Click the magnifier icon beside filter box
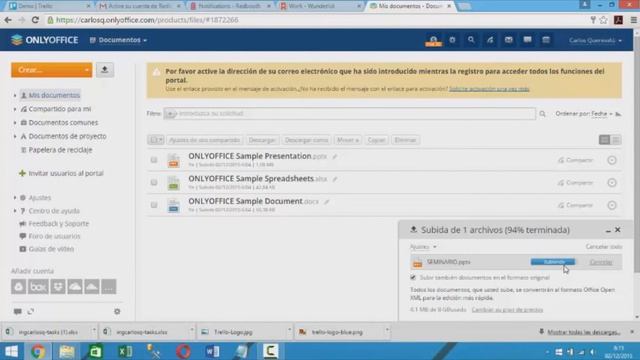This screenshot has height=360, width=640. click(542, 114)
